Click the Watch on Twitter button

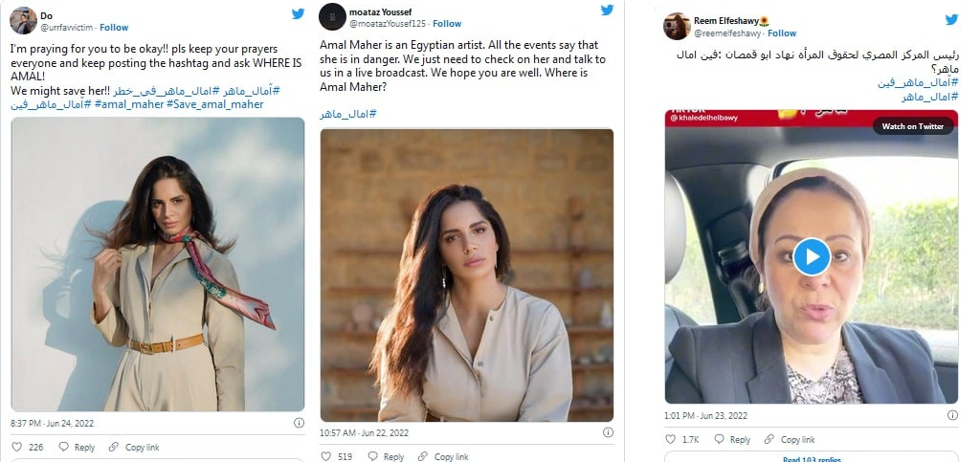click(x=912, y=126)
